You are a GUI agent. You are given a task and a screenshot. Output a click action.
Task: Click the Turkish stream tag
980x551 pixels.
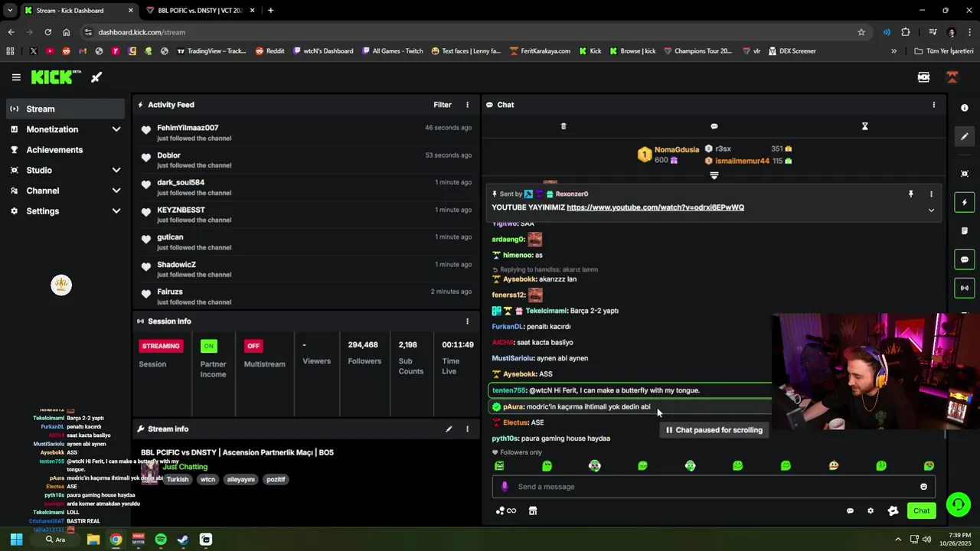coord(178,480)
